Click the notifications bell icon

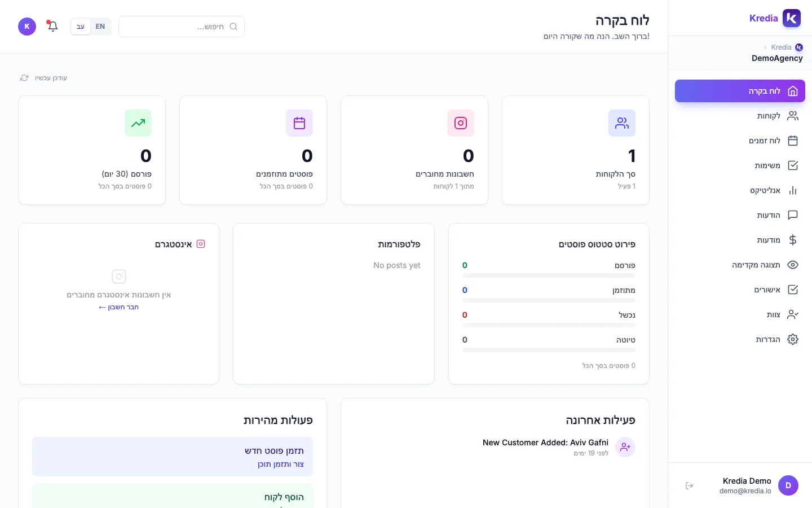point(52,27)
